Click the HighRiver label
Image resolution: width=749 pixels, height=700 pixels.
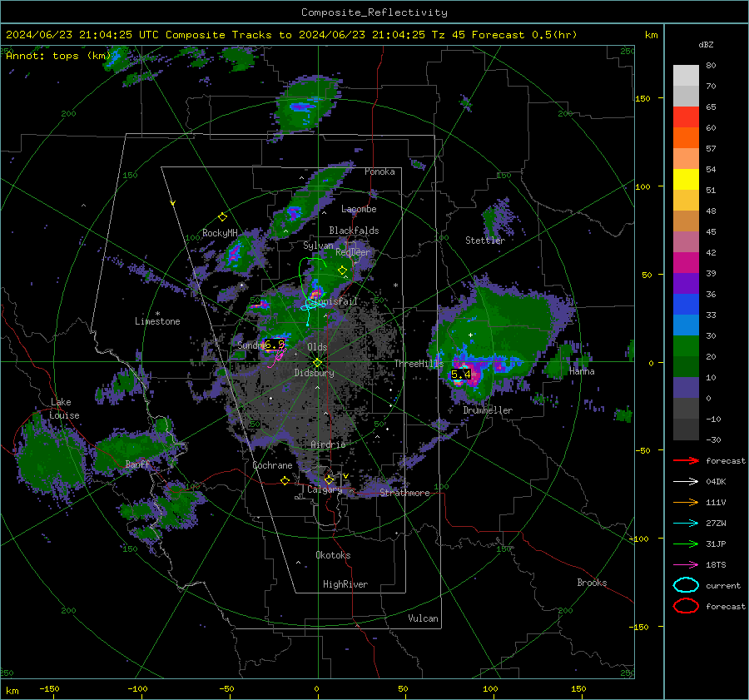[345, 584]
